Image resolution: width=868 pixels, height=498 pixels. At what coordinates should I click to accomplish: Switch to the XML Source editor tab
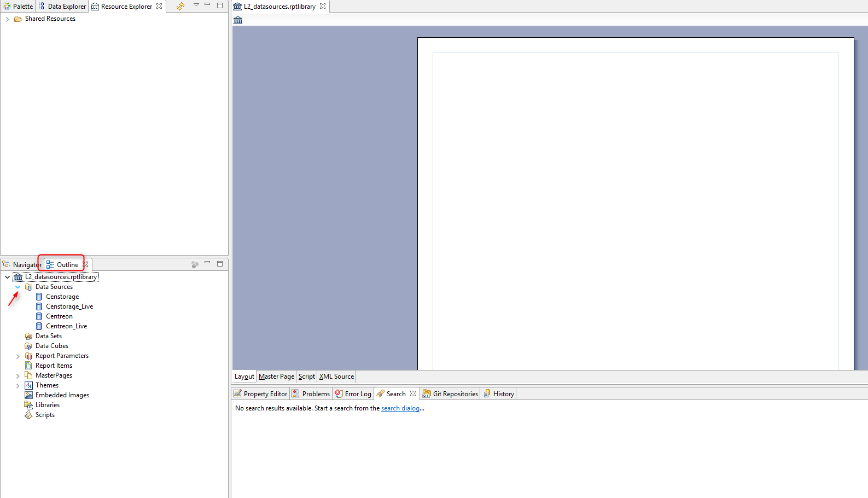336,377
